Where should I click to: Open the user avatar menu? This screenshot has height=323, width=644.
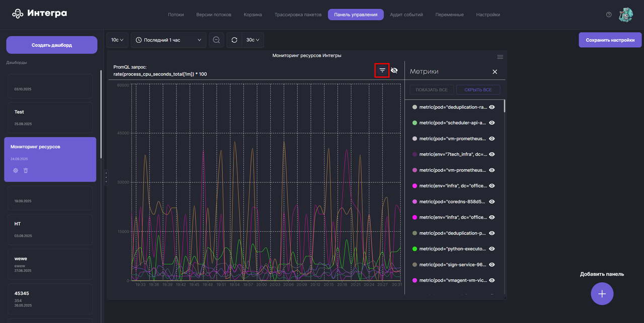point(625,15)
